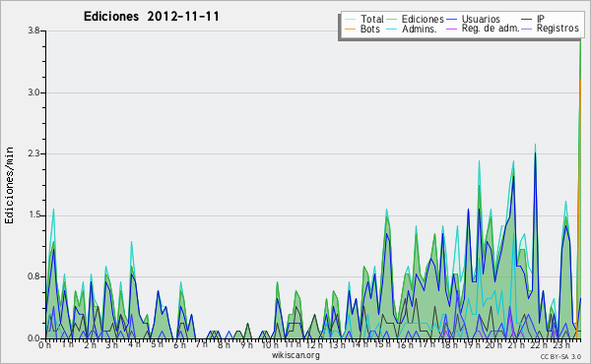
Task: Click the 'Admins.' legend entry
Action: (x=420, y=29)
